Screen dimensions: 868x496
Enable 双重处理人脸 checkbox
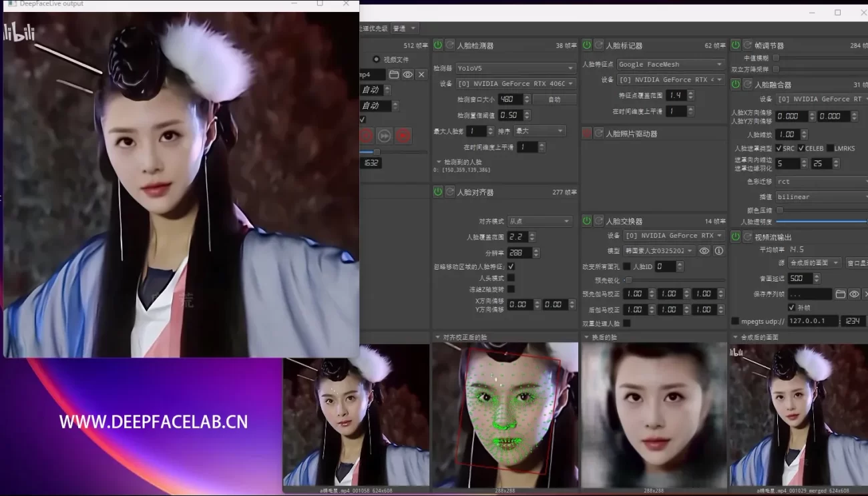click(x=626, y=323)
